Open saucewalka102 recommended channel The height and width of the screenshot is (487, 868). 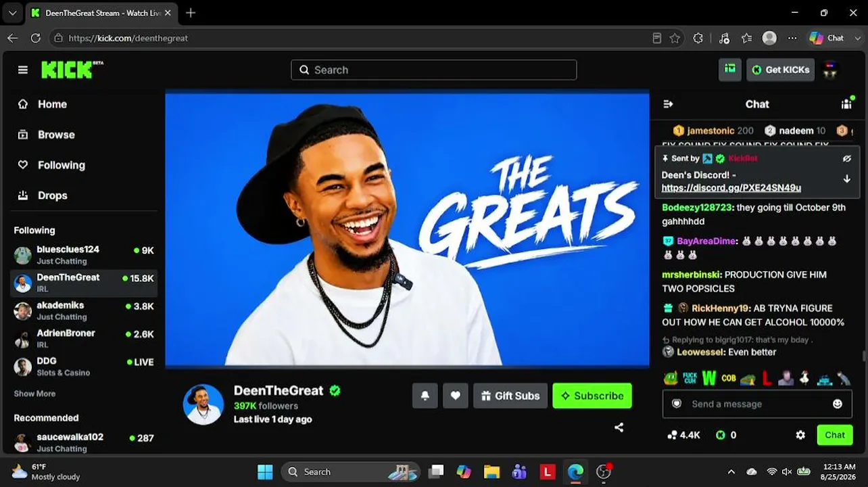point(84,442)
